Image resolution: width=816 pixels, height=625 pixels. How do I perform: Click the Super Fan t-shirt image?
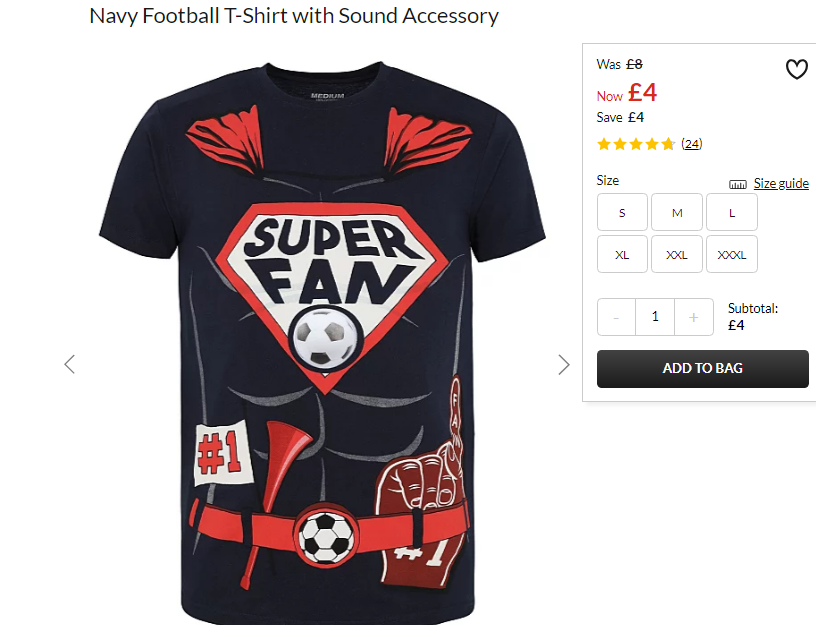(323, 341)
